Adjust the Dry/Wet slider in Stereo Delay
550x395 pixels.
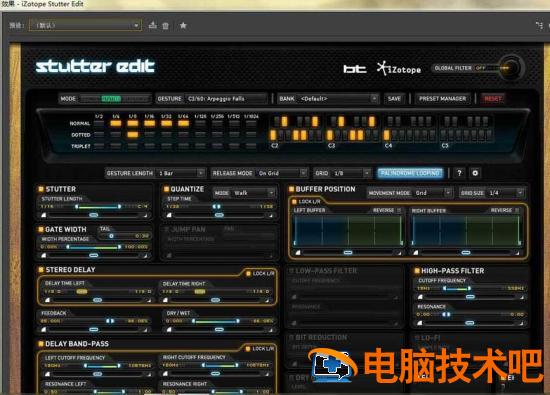[215, 321]
